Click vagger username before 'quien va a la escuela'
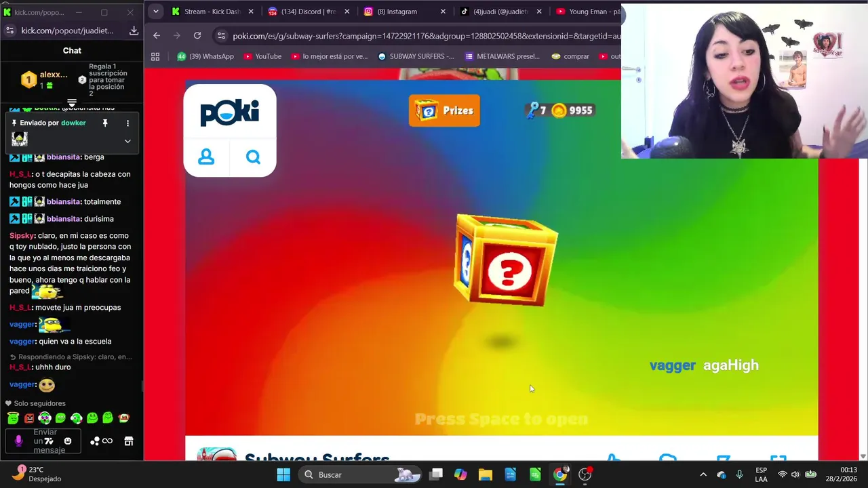Screen dimensions: 868x488 coord(22,342)
